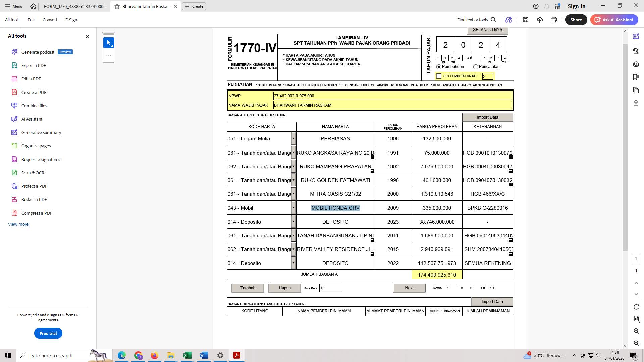Click inside the Data Ke input field

pyautogui.click(x=331, y=288)
